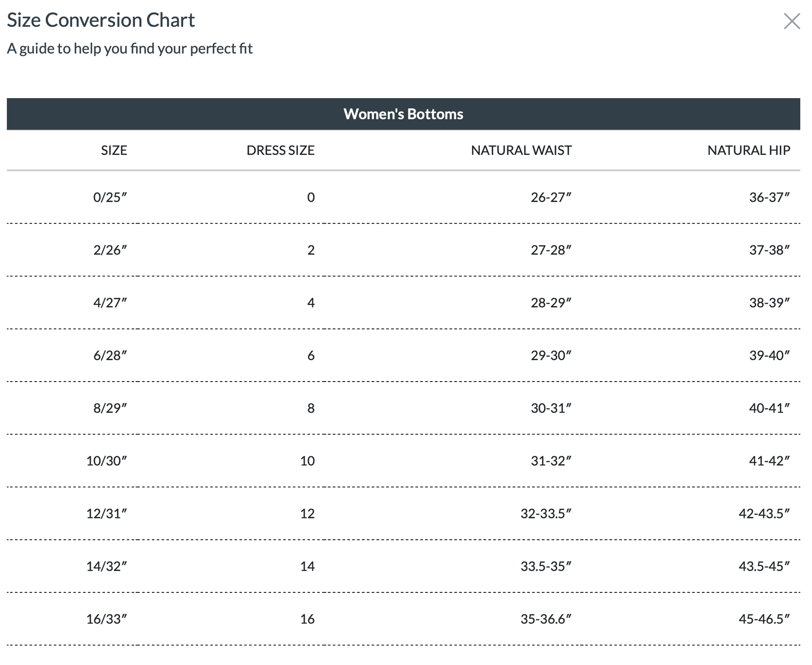This screenshot has width=812, height=665.
Task: Select the 10/30″ size cell
Action: tap(106, 461)
